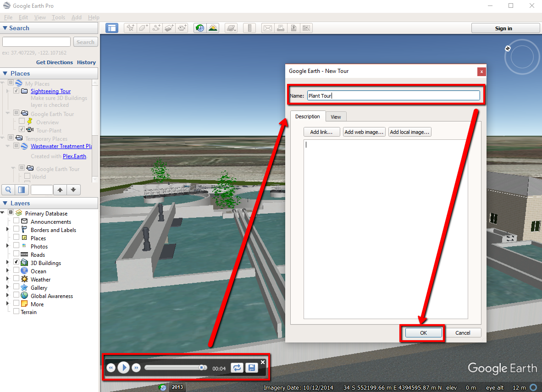This screenshot has height=392, width=542.
Task: Fast forward the tour in the player
Action: pyautogui.click(x=136, y=368)
